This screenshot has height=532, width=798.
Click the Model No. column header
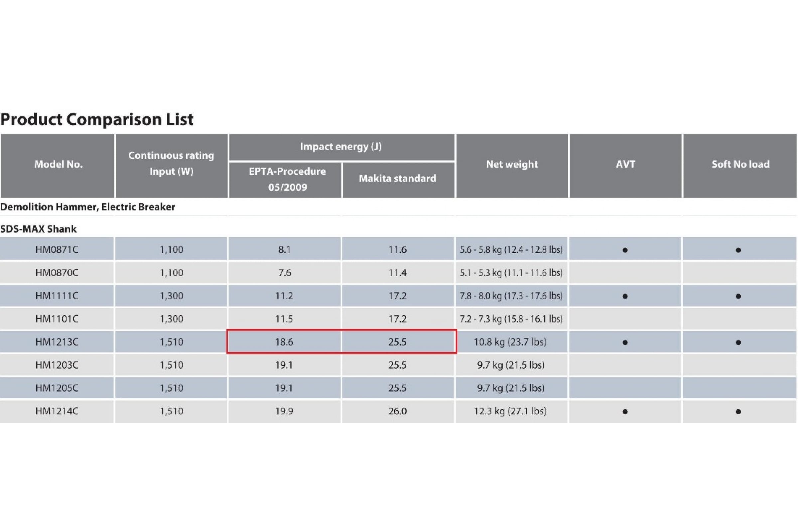point(58,165)
